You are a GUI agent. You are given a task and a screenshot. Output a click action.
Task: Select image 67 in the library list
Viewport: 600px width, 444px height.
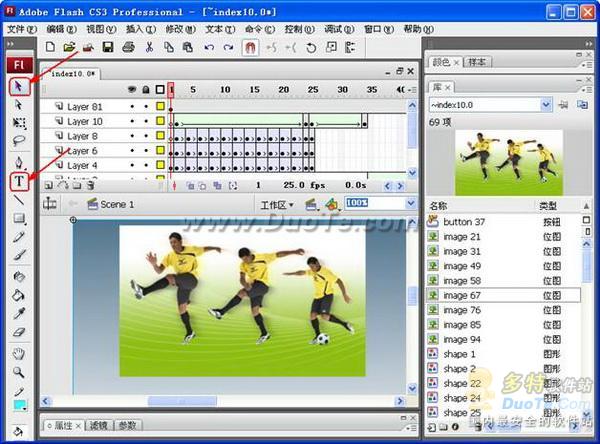[503, 295]
